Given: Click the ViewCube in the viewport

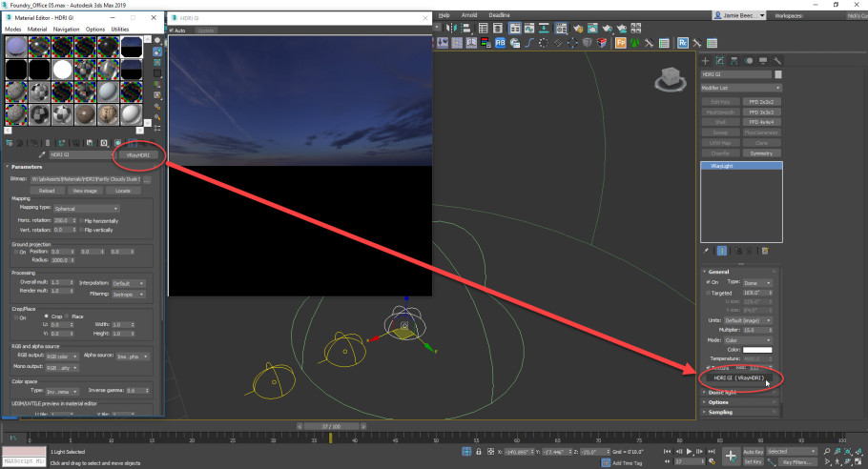Looking at the screenshot, I should click(671, 79).
